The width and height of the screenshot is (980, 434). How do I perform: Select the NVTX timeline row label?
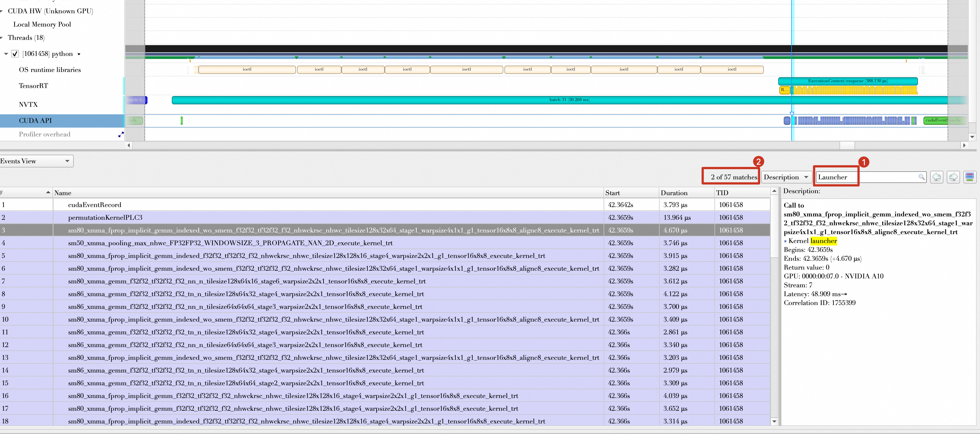(x=28, y=105)
